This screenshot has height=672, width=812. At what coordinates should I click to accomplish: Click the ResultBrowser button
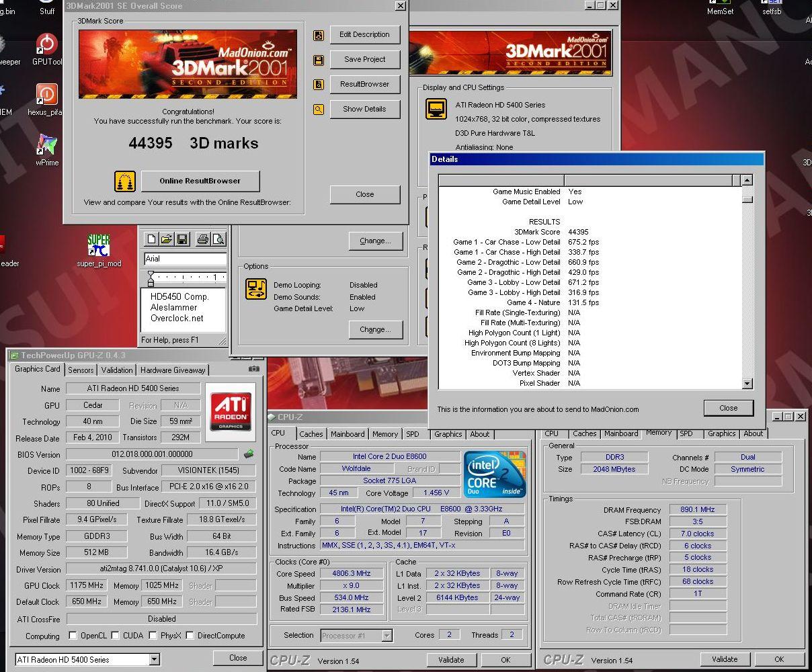pyautogui.click(x=364, y=85)
